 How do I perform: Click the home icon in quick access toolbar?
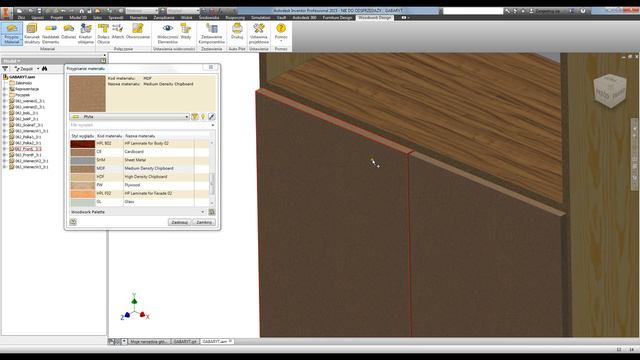(82, 11)
